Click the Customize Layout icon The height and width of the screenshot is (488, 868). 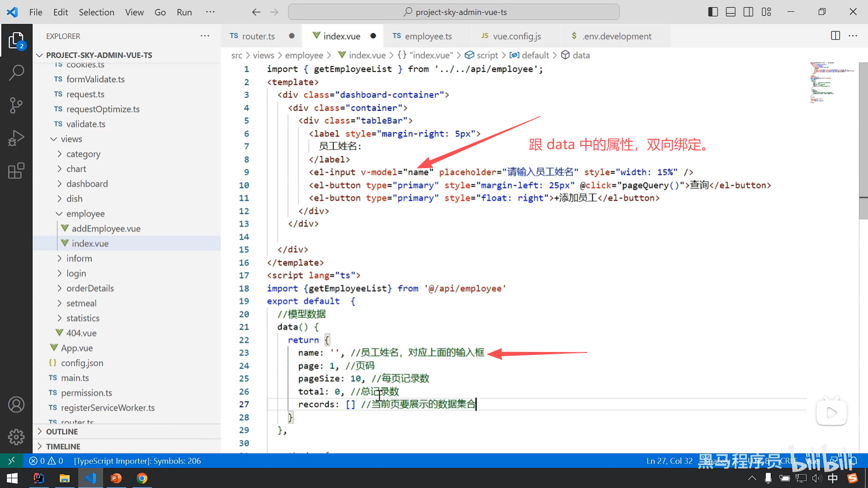point(766,12)
